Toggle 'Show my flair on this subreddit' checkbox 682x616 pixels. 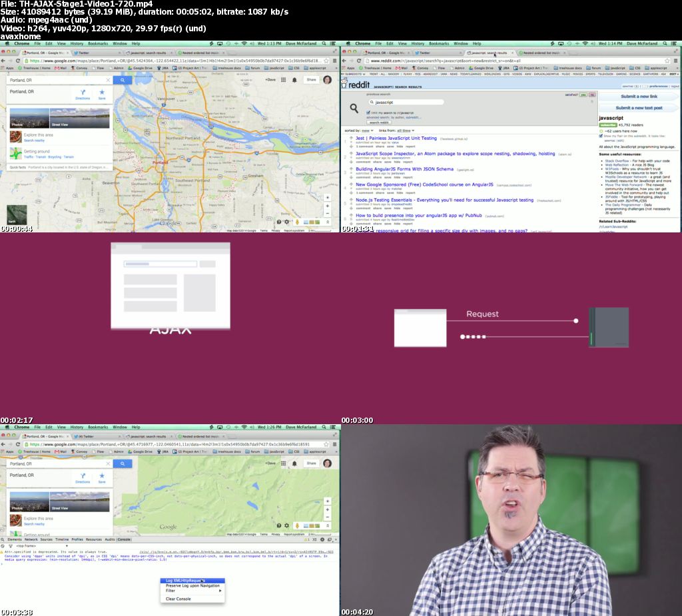tap(601, 136)
